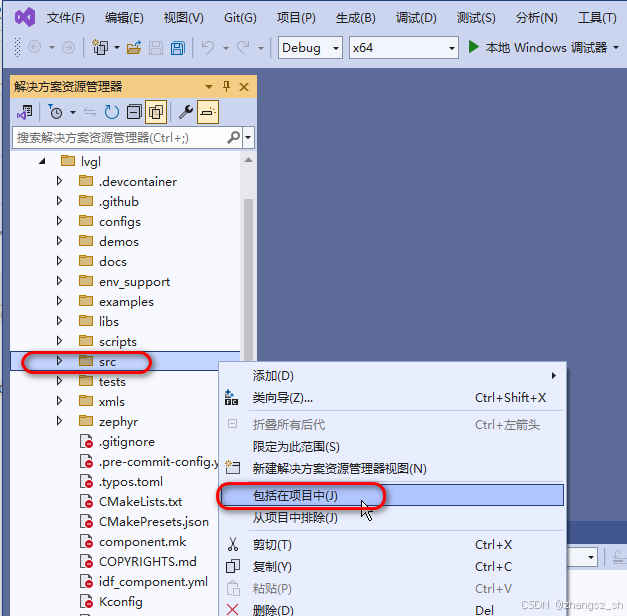Click the pending changes filter clock icon
627x616 pixels.
(x=55, y=112)
